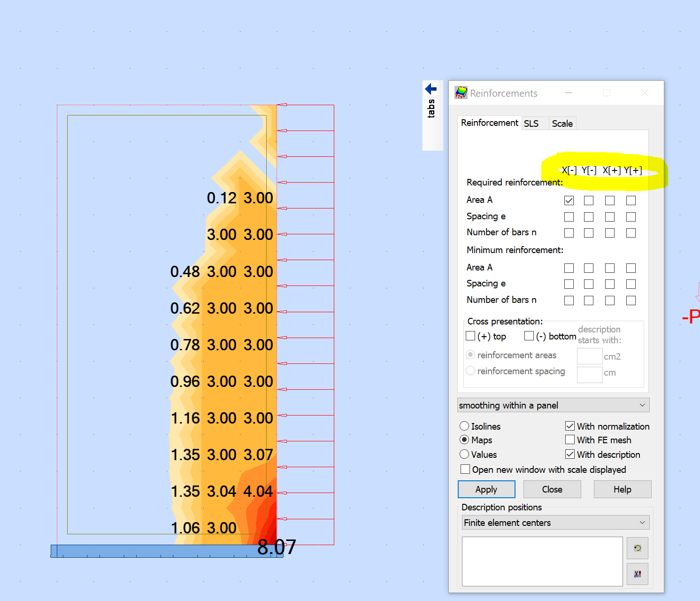
Task: Uncheck Area A X[-] required reinforcement
Action: point(569,200)
